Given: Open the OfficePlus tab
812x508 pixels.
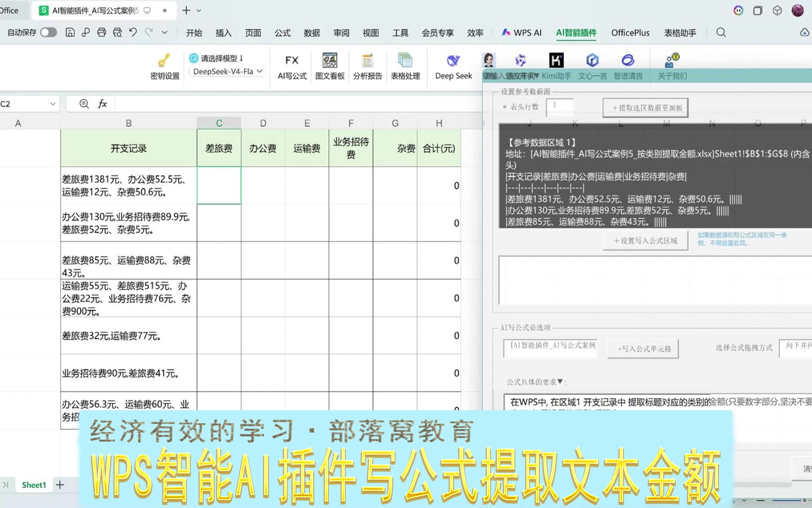Looking at the screenshot, I should (630, 33).
